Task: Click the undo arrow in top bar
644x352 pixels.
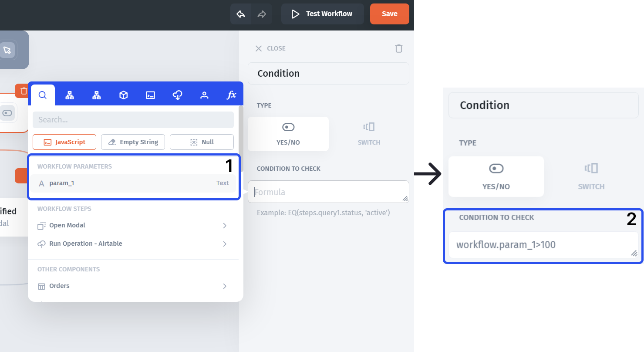Action: (x=241, y=14)
